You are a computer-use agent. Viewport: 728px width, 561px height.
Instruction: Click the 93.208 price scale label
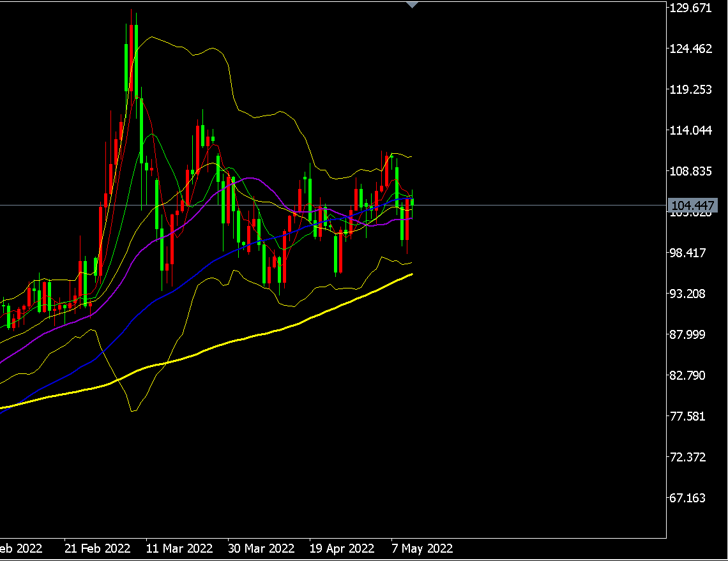(688, 294)
